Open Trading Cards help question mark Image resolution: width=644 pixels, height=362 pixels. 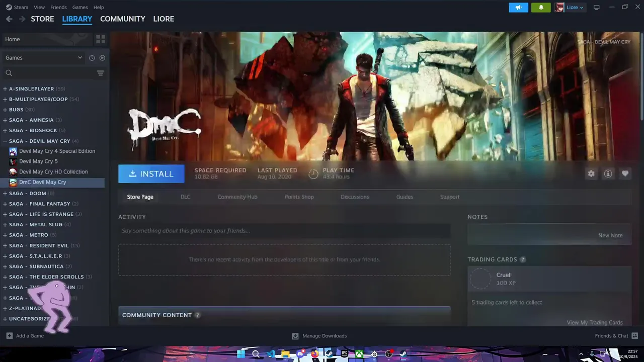click(523, 259)
